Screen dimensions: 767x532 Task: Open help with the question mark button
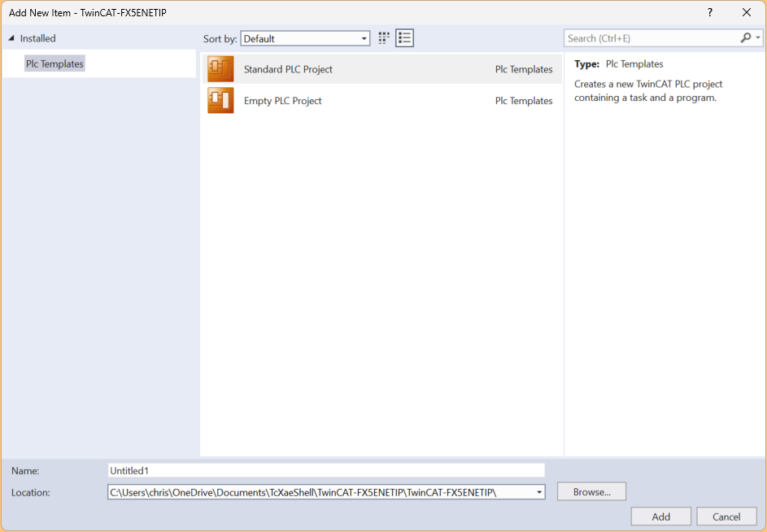pyautogui.click(x=709, y=12)
